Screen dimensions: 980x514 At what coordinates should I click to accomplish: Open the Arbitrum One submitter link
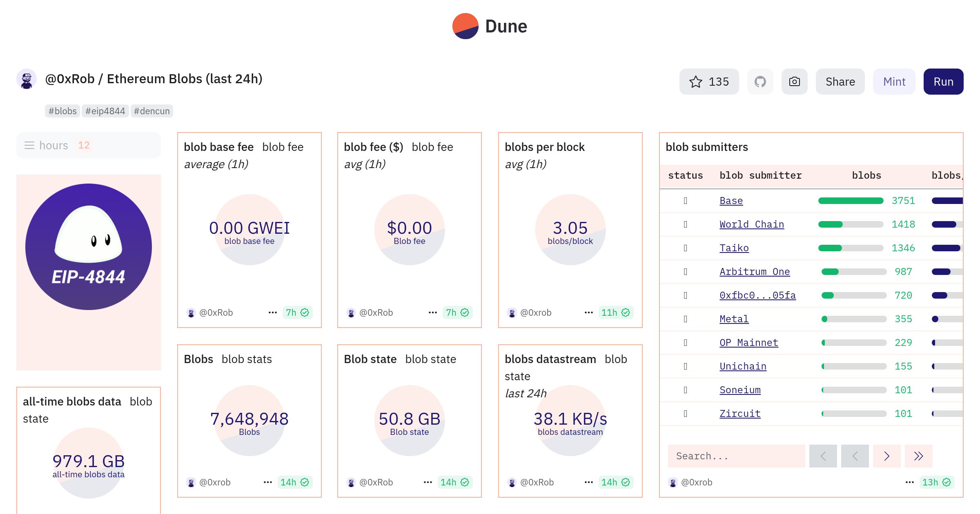pos(755,272)
